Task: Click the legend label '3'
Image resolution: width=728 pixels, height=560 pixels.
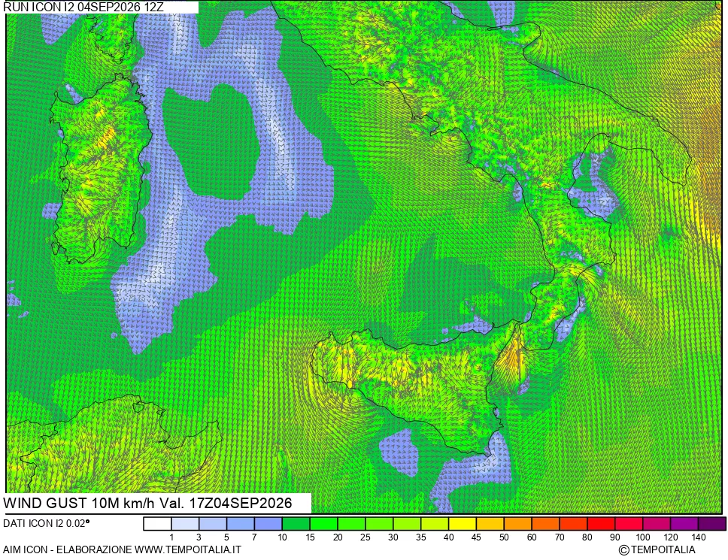Action: [199, 537]
